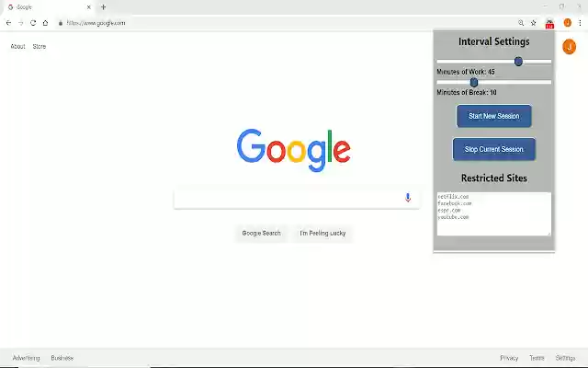Image resolution: width=588 pixels, height=368 pixels.
Task: Open the Terms footer link
Action: [x=537, y=358]
